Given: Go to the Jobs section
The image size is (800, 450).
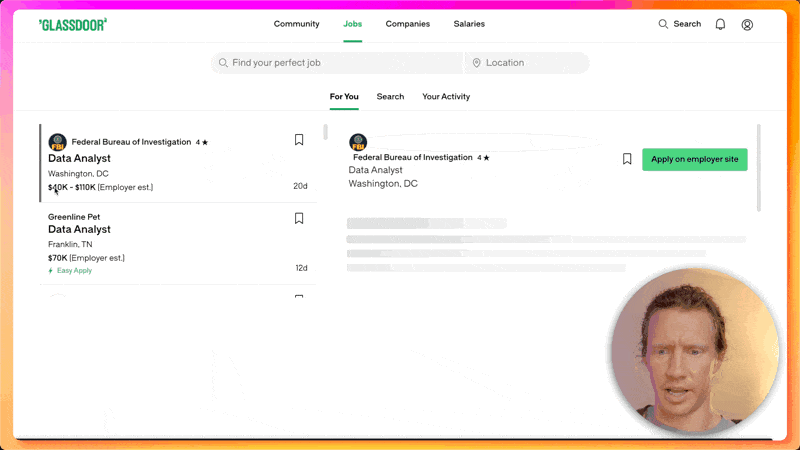Looking at the screenshot, I should 353,24.
